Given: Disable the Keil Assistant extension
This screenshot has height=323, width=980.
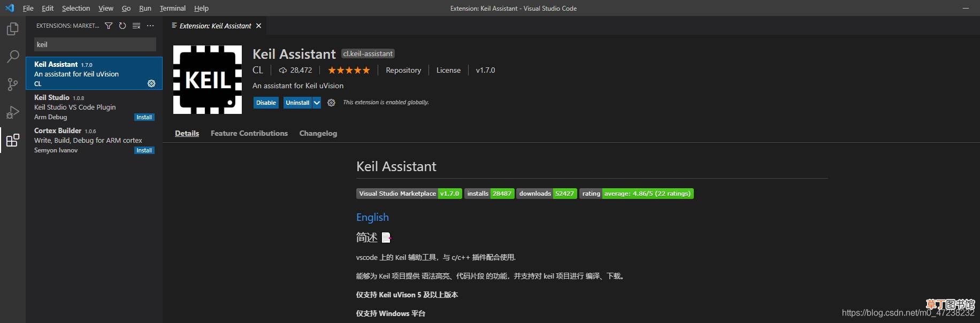Looking at the screenshot, I should coord(266,103).
